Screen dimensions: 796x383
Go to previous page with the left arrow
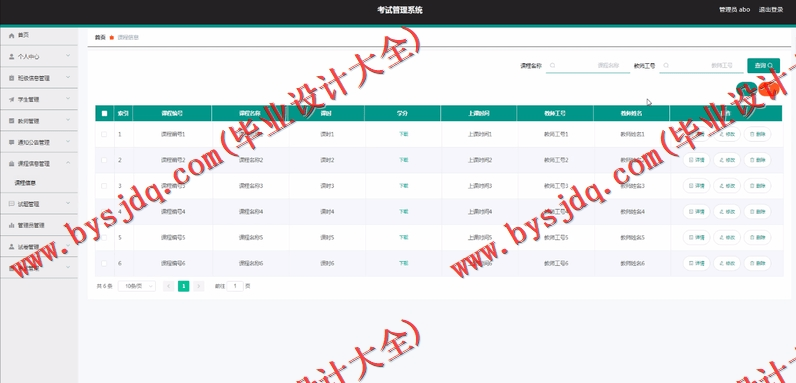pyautogui.click(x=169, y=286)
